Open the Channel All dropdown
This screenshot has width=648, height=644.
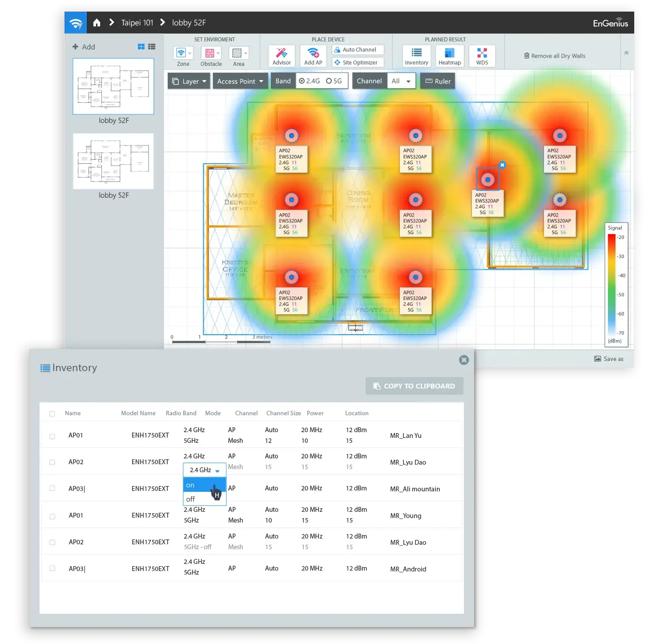click(401, 81)
